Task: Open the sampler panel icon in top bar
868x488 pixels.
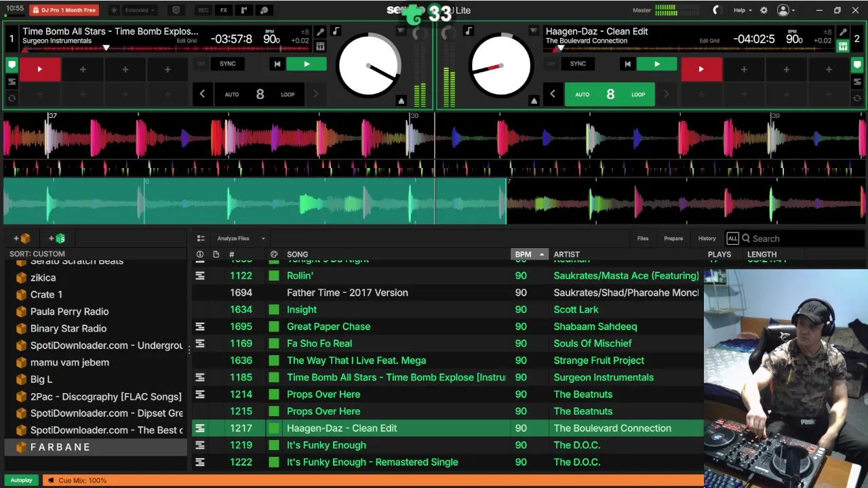Action: (x=264, y=10)
